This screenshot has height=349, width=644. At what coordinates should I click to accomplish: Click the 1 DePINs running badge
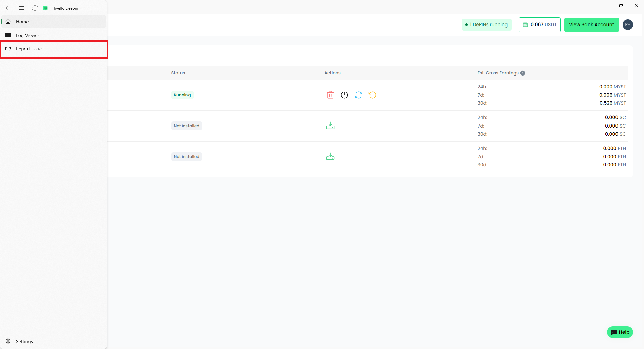[486, 25]
